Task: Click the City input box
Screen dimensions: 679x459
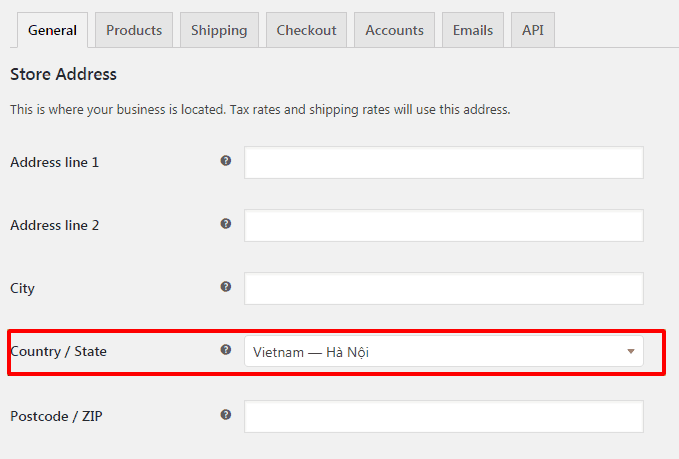Action: click(443, 288)
